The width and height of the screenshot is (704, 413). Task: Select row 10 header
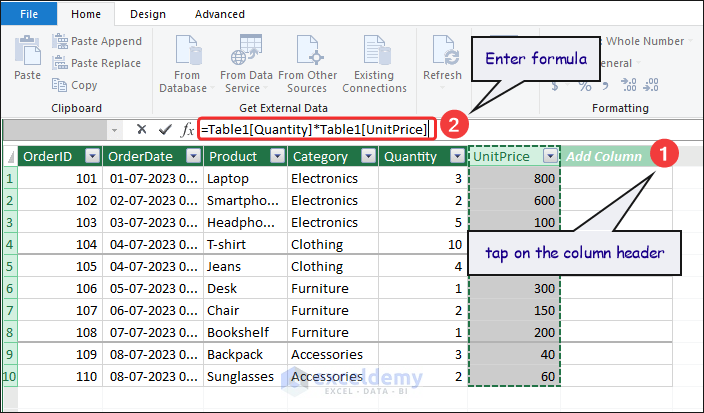pyautogui.click(x=10, y=377)
